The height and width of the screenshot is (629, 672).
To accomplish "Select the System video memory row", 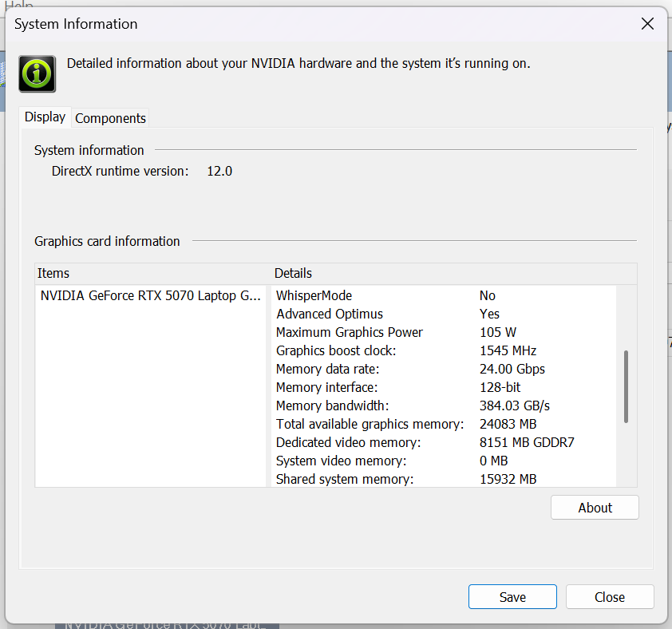I will [x=444, y=461].
